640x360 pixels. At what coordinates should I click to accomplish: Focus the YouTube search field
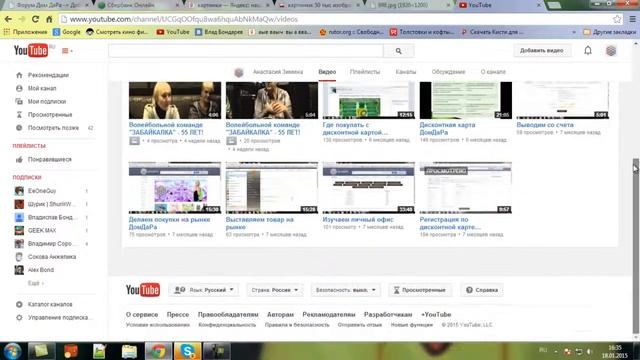click(x=246, y=51)
